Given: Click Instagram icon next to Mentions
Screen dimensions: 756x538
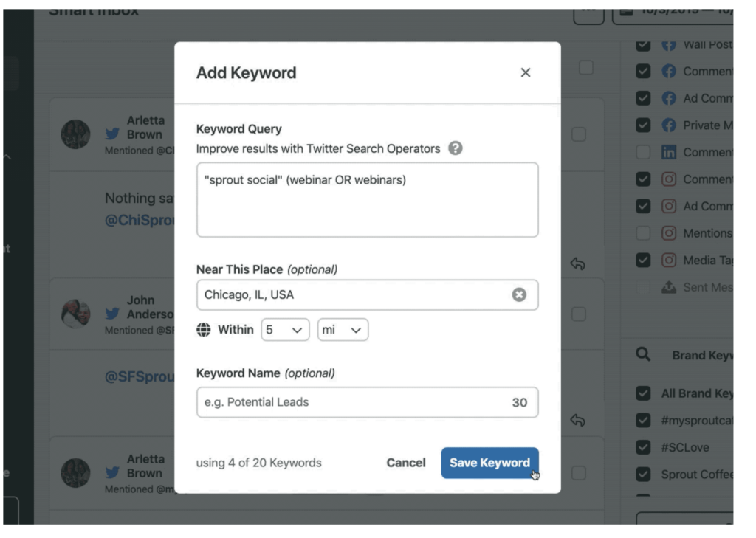Looking at the screenshot, I should click(x=668, y=233).
